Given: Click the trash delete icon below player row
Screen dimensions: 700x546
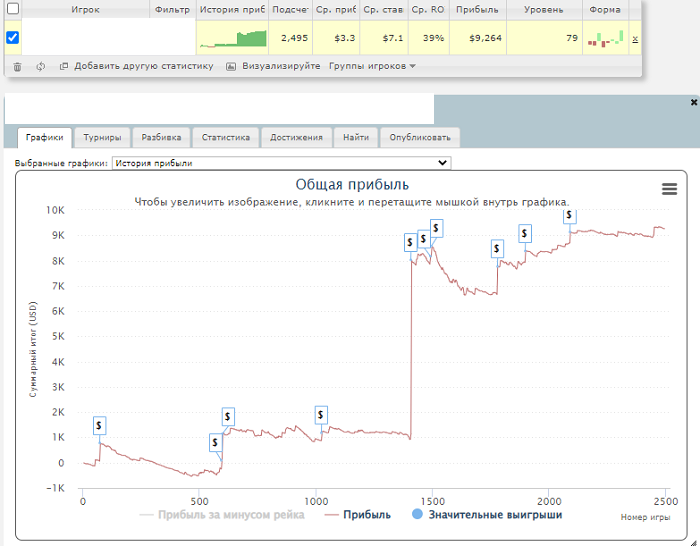Looking at the screenshot, I should (x=17, y=67).
